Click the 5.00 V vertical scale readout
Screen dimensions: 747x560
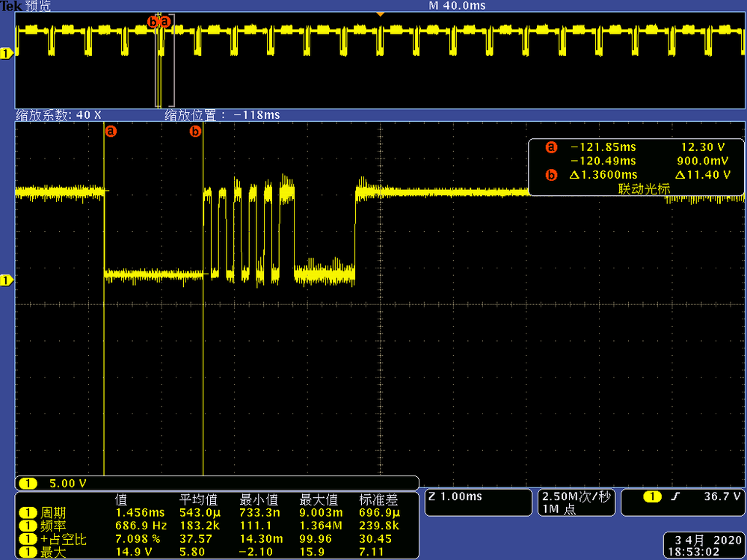coord(68,483)
